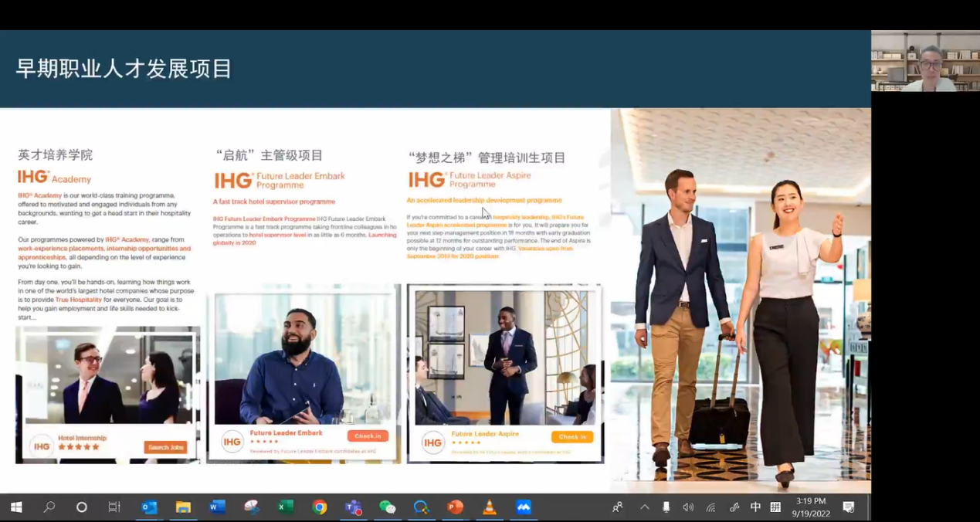The height and width of the screenshot is (522, 980).
Task: Click slide title 早期职业人才发展项目
Action: [124, 69]
